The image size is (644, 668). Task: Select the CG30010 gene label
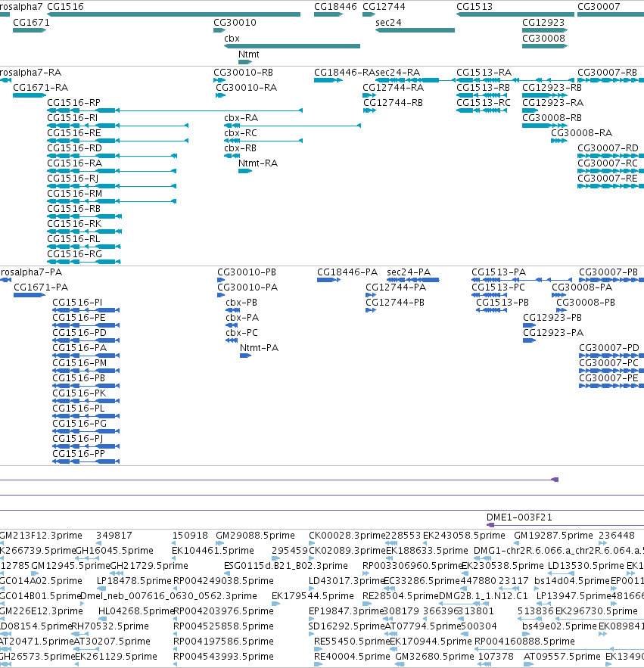(x=235, y=23)
